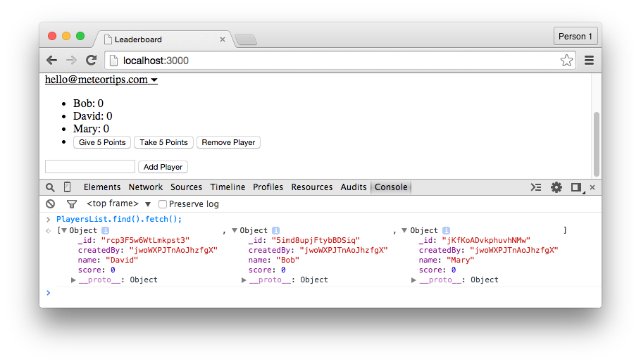Click the Give 5 Points button
The height and width of the screenshot is (364, 641).
(x=102, y=142)
